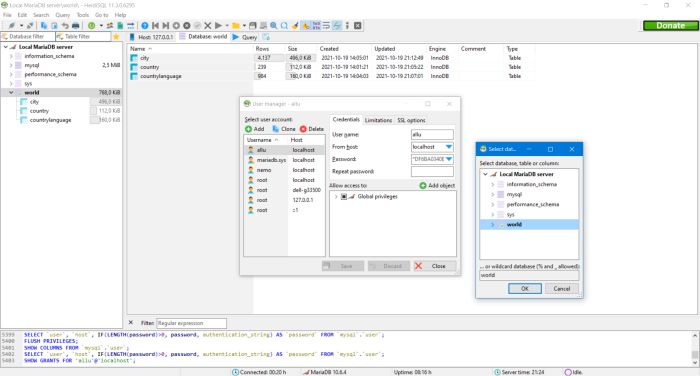Click the open SQL file folder icon

pos(236,25)
